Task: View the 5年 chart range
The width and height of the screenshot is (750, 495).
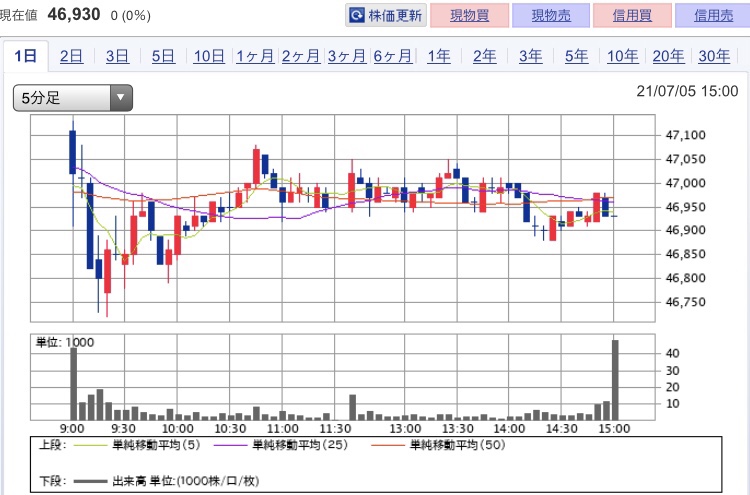Action: pos(576,56)
